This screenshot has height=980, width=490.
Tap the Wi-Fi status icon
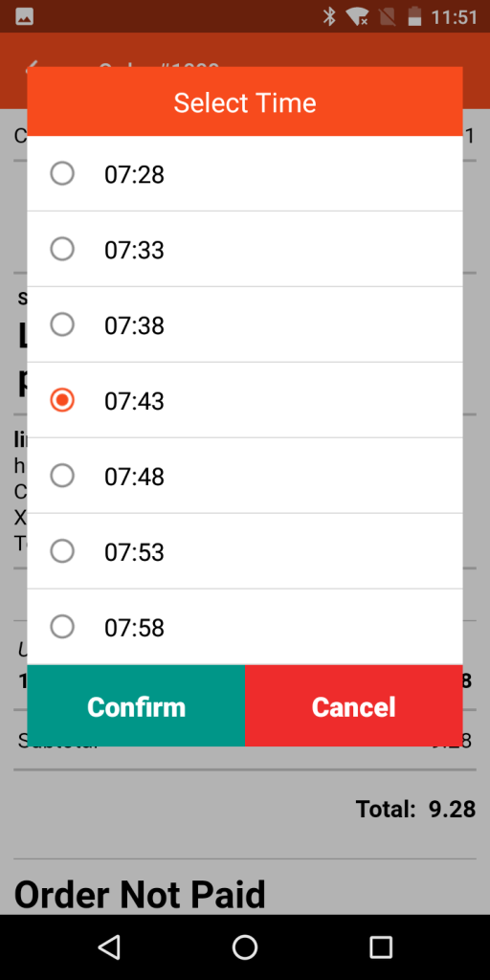[x=358, y=16]
